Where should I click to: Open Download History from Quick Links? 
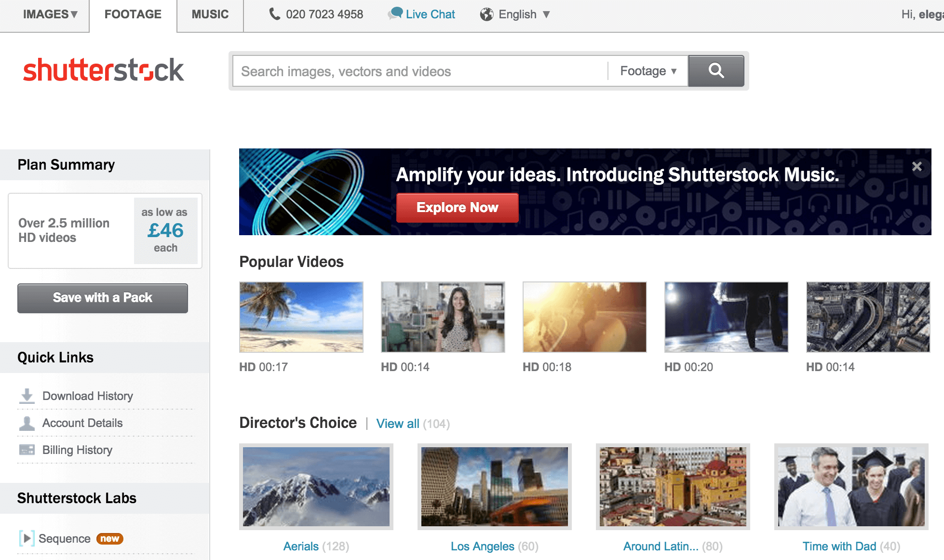click(x=87, y=396)
